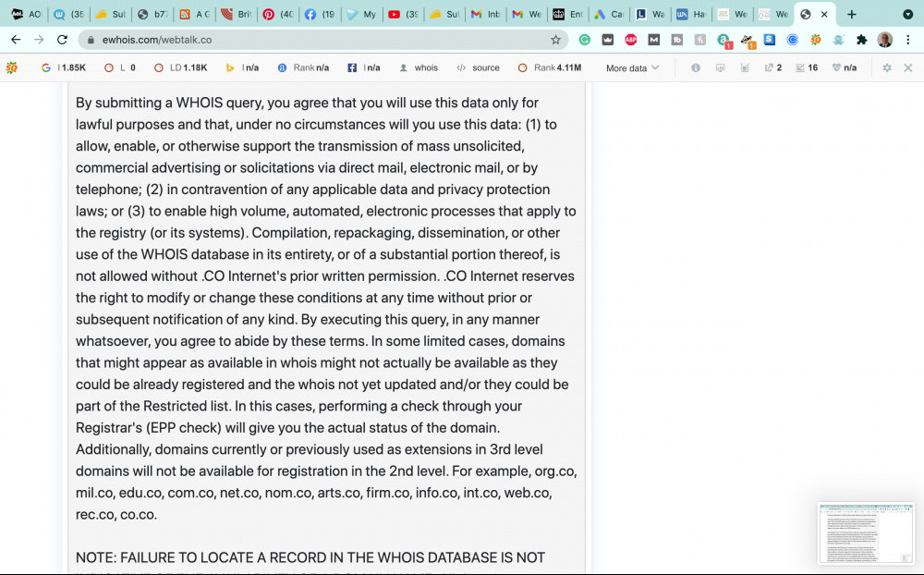
Task: Open the SEOquake extension in Chrome toolbar
Action: tap(816, 40)
